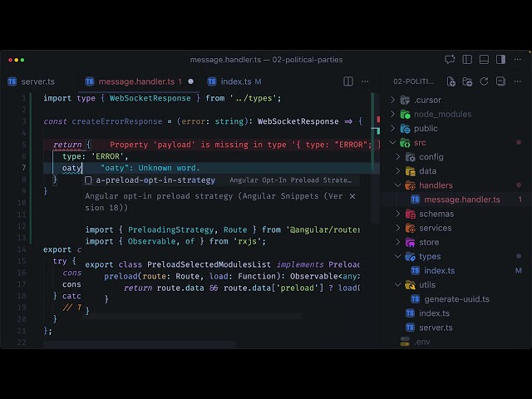The height and width of the screenshot is (399, 532).
Task: Click the src folder icon
Action: click(405, 143)
